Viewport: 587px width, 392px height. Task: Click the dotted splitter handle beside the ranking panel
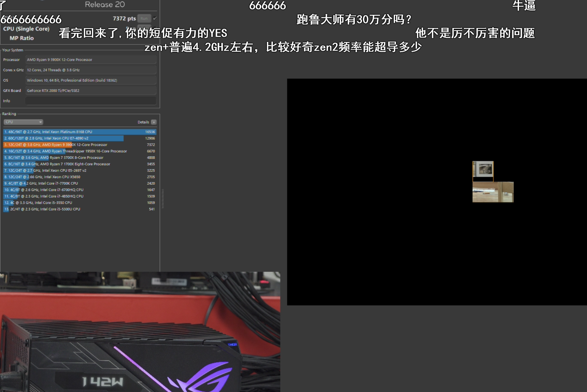click(x=162, y=199)
